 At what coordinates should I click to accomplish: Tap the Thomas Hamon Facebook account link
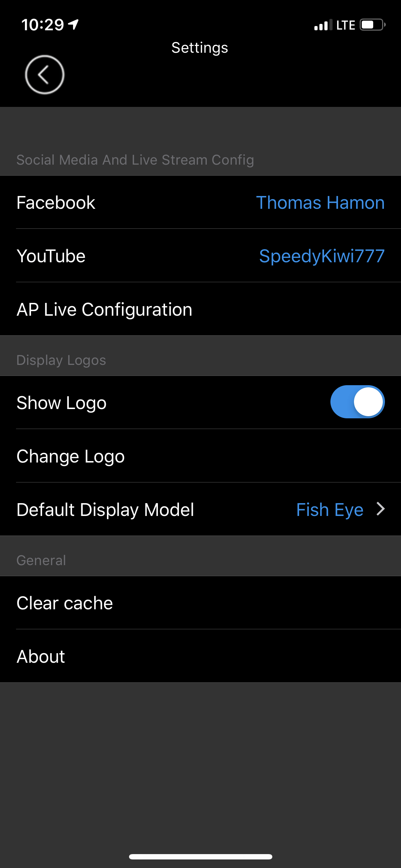coord(320,203)
